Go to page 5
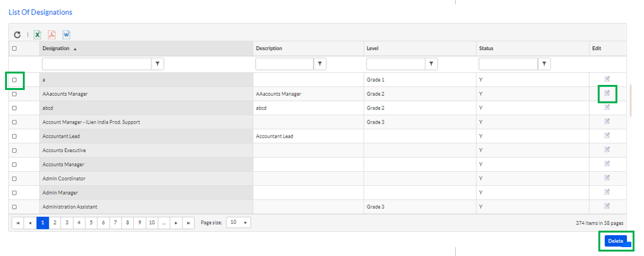 [91, 222]
